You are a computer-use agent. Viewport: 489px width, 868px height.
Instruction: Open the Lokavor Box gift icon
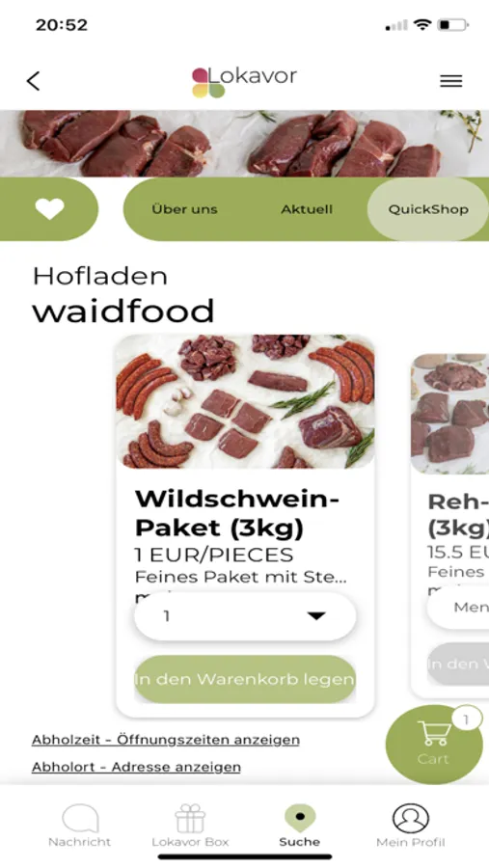(x=190, y=819)
